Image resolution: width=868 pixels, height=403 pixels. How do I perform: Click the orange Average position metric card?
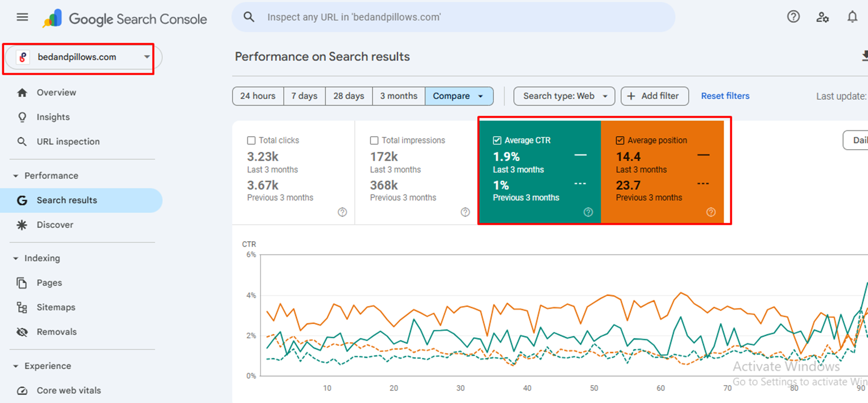(662, 173)
